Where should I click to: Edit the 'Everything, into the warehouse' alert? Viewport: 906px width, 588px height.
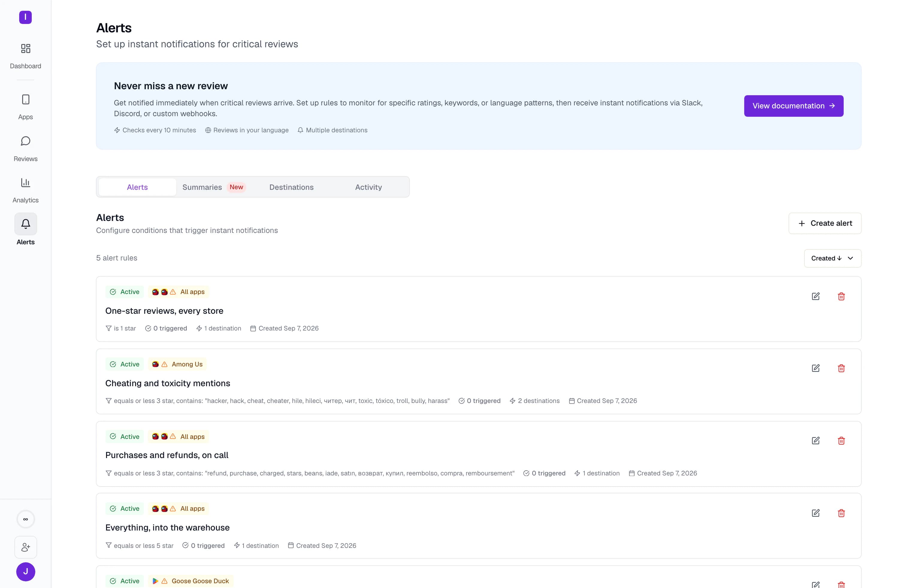816,513
